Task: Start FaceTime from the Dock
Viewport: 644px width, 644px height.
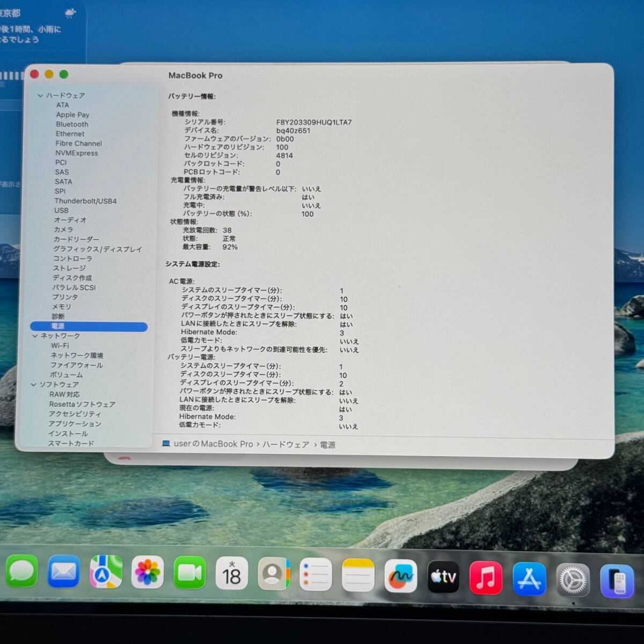Action: (x=190, y=572)
